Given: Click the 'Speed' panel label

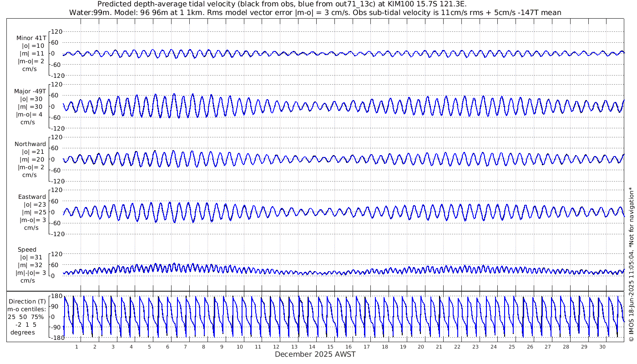Looking at the screenshot, I should pos(27,250).
